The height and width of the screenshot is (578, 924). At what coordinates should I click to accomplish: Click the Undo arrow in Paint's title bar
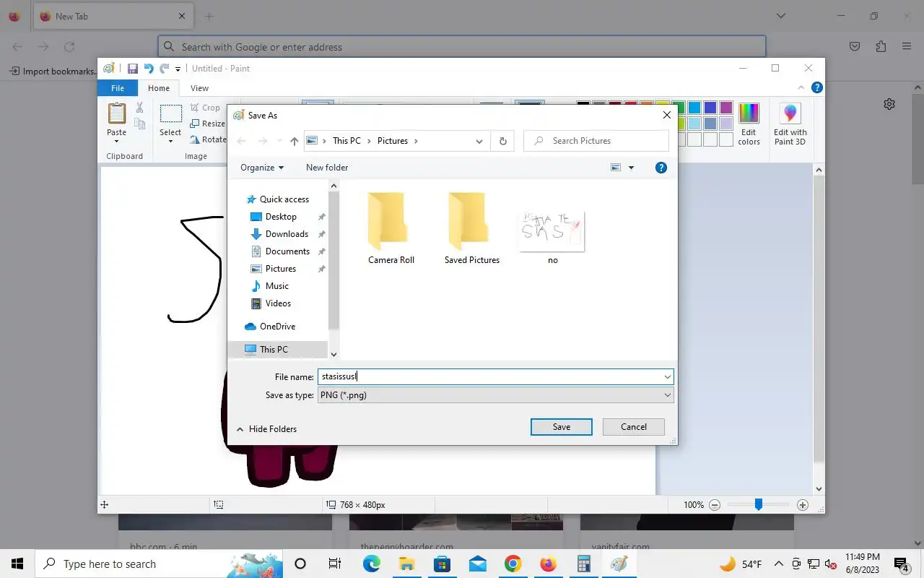[x=149, y=69]
